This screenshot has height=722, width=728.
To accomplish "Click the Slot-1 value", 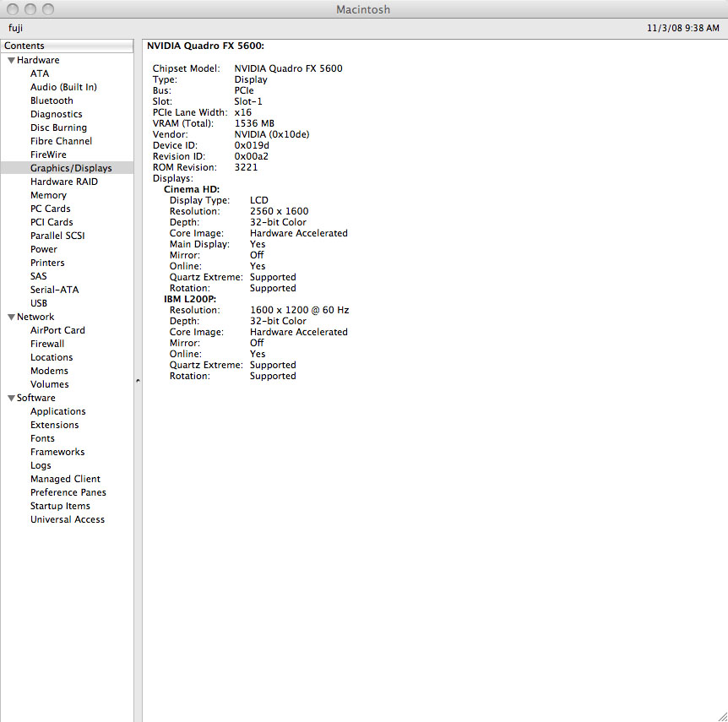I will tap(248, 101).
